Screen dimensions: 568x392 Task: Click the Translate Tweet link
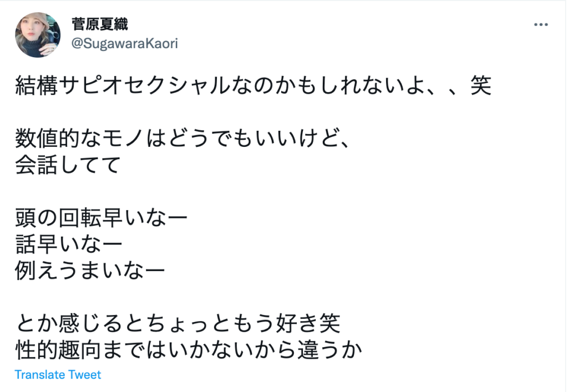pos(58,375)
